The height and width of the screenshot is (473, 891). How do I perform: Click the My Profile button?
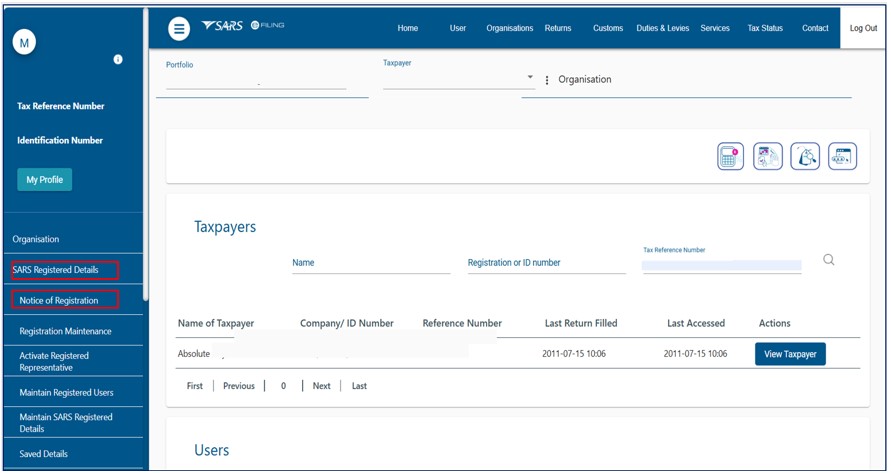[44, 180]
